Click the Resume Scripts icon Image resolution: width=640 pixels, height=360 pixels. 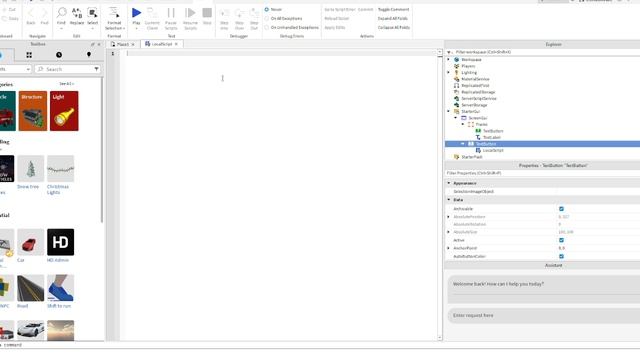coord(190,13)
